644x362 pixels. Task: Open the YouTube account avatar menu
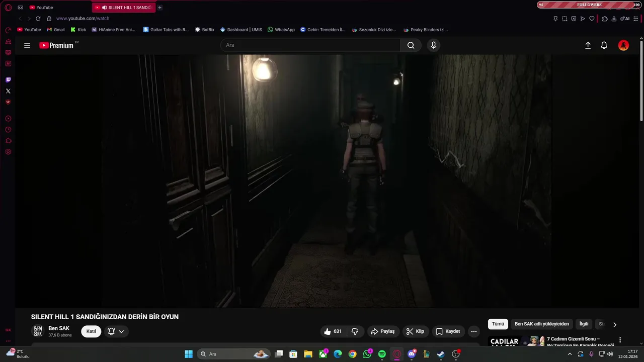coord(623,45)
